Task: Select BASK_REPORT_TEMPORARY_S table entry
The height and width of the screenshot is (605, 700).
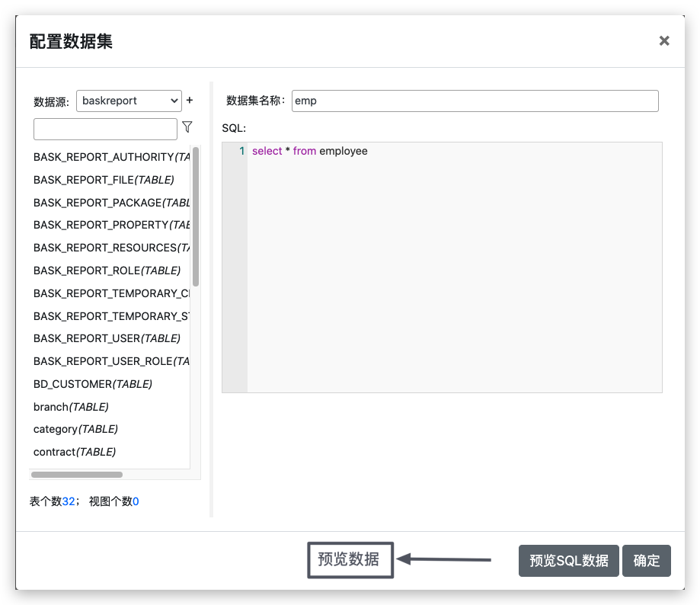Action: 112,316
